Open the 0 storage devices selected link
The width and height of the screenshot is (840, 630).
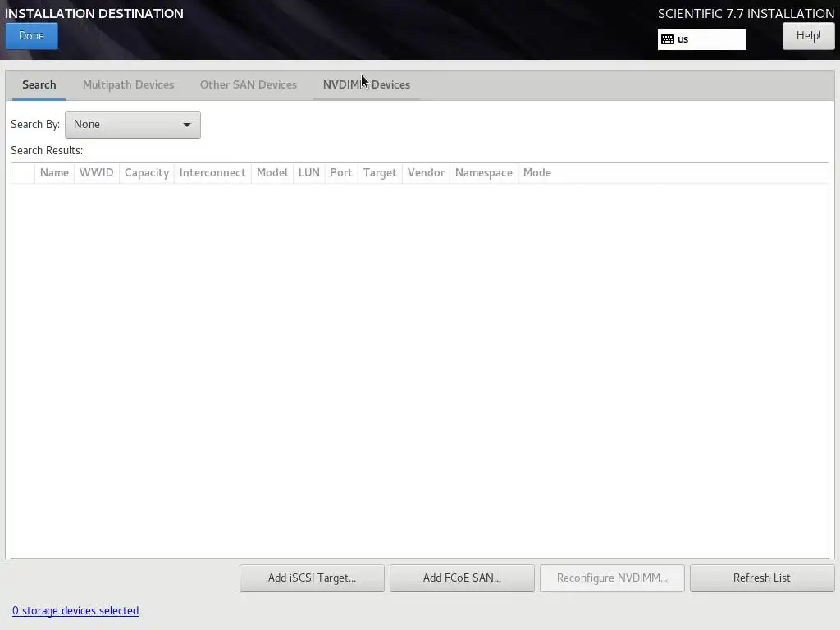pos(75,610)
